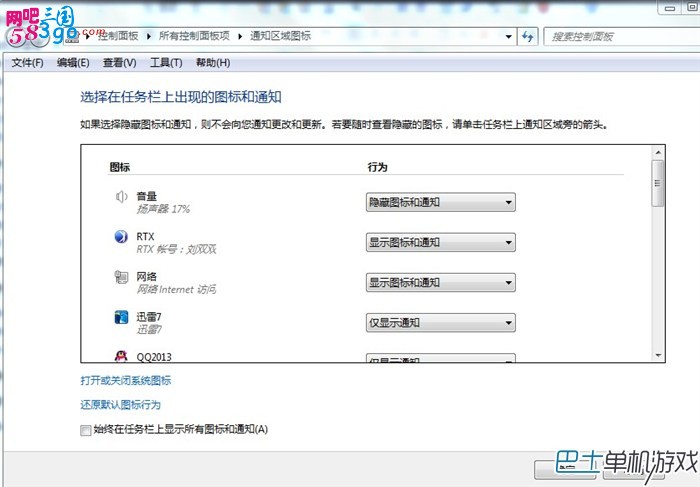Focus the 搜索控制面板 search field
The image size is (700, 487).
623,37
